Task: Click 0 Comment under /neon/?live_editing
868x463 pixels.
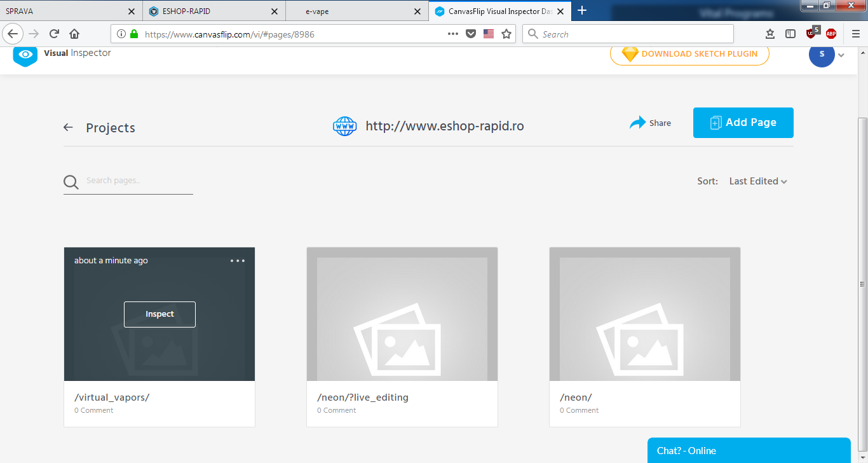Action: (x=337, y=410)
